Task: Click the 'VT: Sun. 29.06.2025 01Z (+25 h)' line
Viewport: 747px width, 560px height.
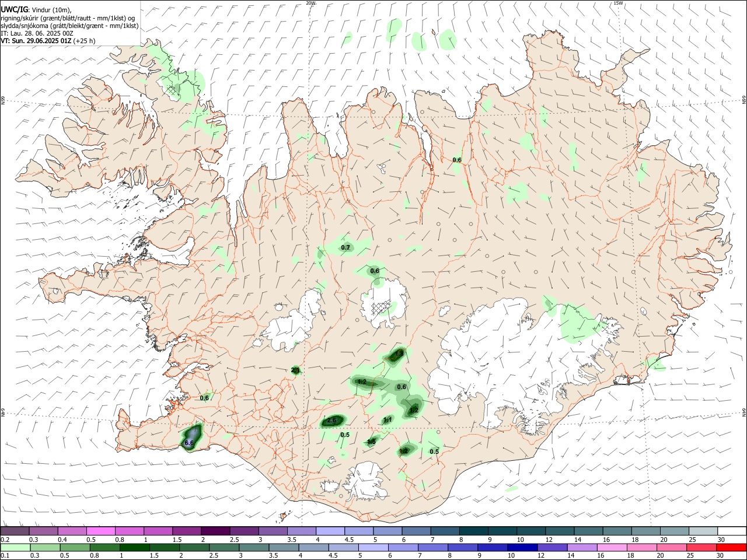Action: [48, 41]
